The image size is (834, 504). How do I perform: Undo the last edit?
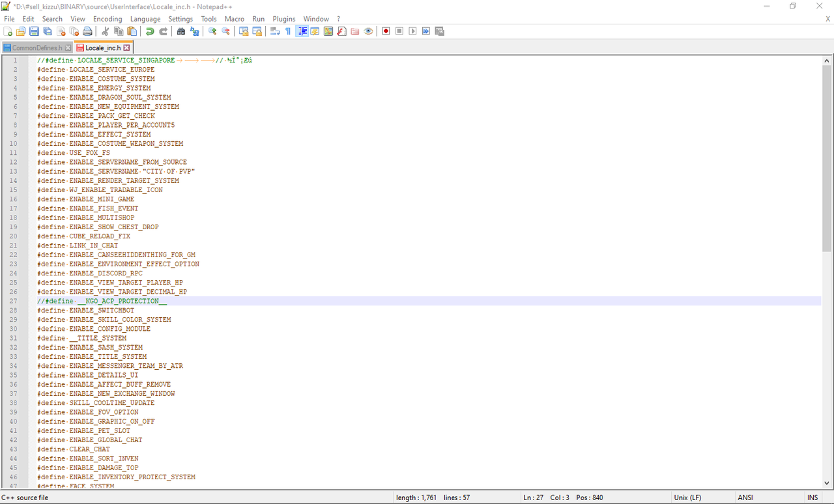pos(150,31)
